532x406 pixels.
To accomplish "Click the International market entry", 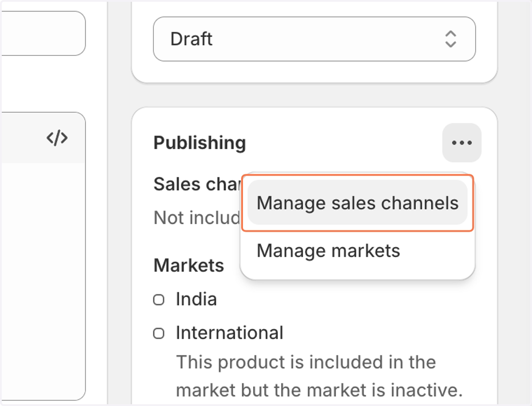I will 230,333.
